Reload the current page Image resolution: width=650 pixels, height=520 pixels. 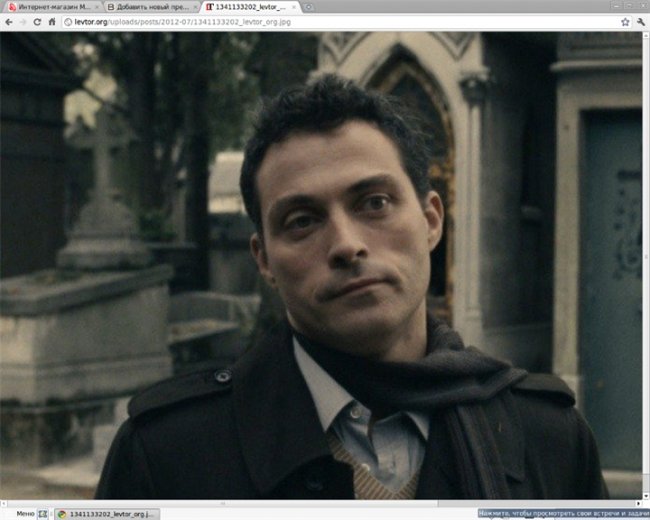click(37, 21)
